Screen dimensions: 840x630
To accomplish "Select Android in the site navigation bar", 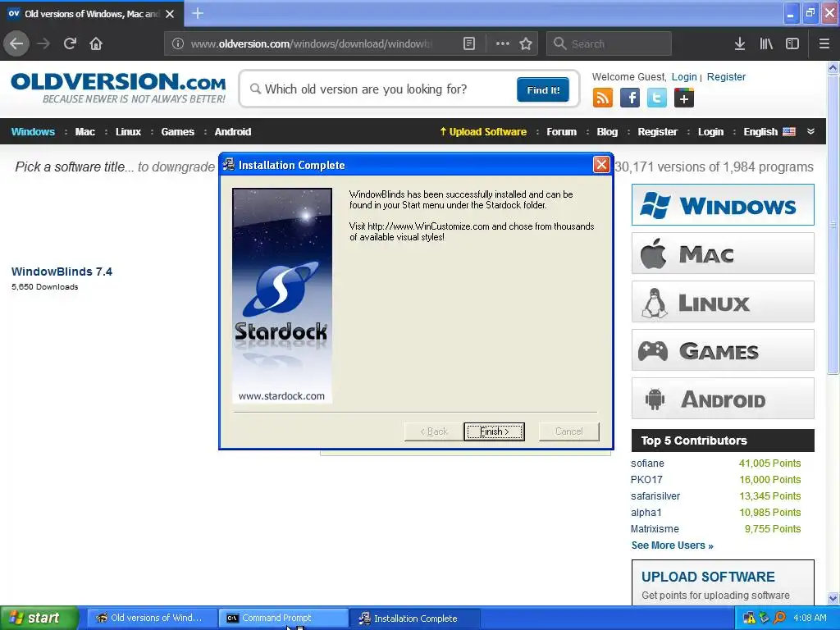I will tap(232, 132).
